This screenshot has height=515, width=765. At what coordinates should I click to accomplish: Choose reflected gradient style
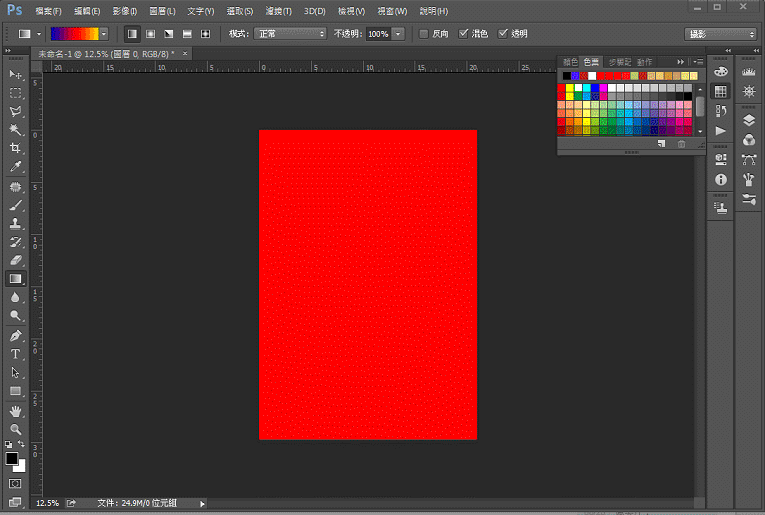(x=187, y=34)
